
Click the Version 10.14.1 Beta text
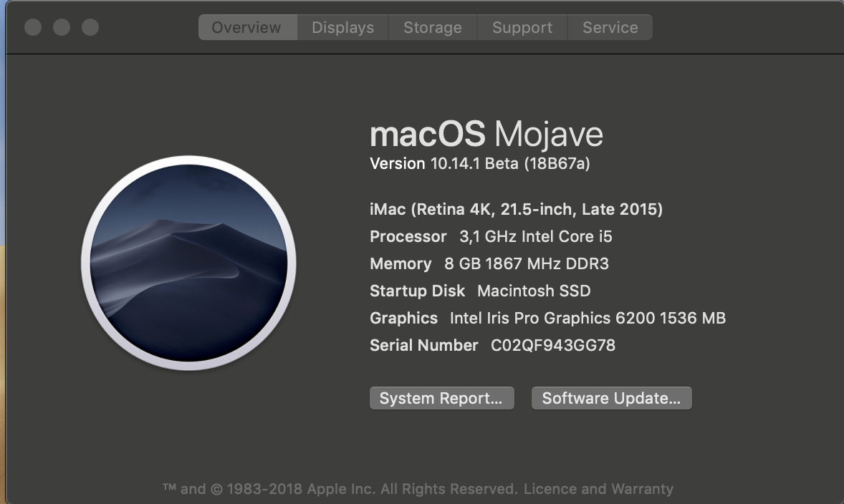pos(479,164)
